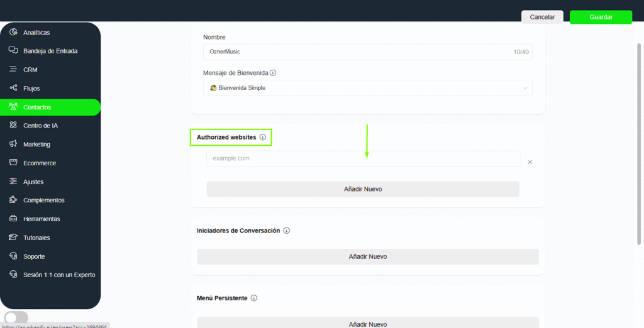Click the Cancelar button

click(542, 17)
